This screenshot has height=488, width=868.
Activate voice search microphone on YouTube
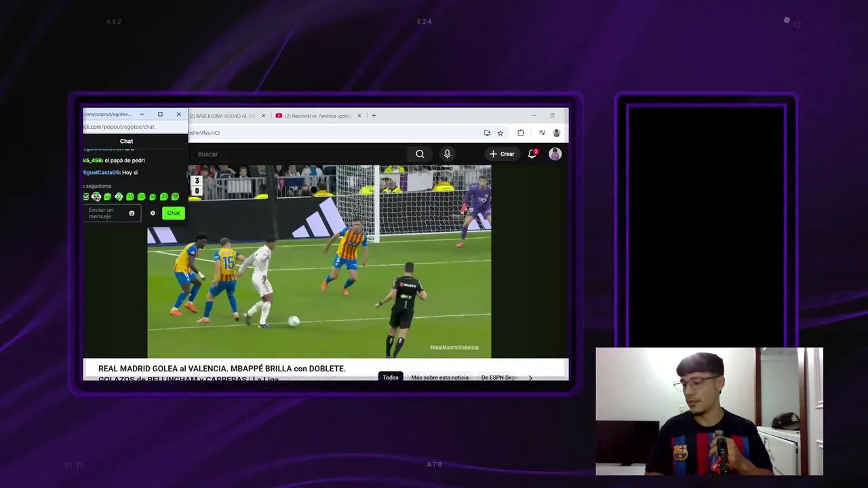[x=447, y=154]
